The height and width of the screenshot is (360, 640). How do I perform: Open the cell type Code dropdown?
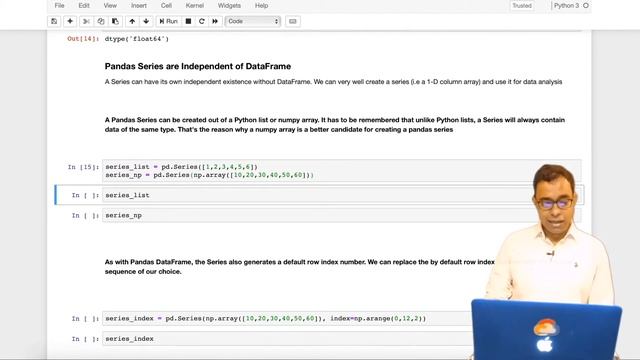coord(253,21)
